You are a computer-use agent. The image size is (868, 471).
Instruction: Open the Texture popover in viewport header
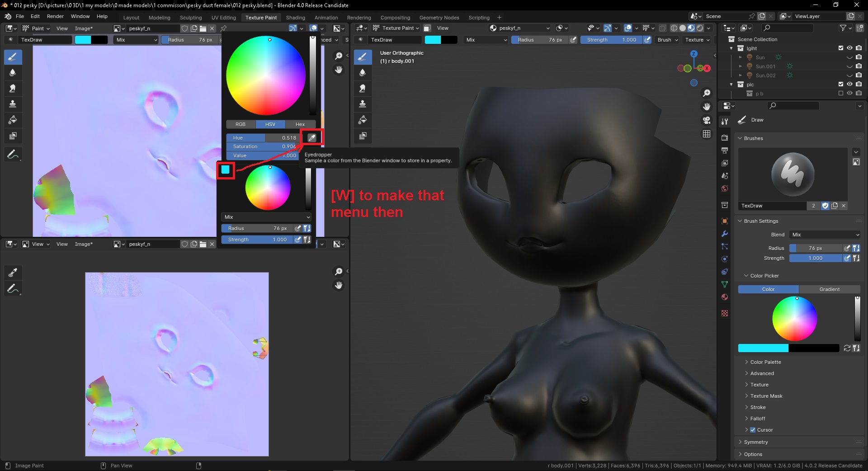[698, 40]
